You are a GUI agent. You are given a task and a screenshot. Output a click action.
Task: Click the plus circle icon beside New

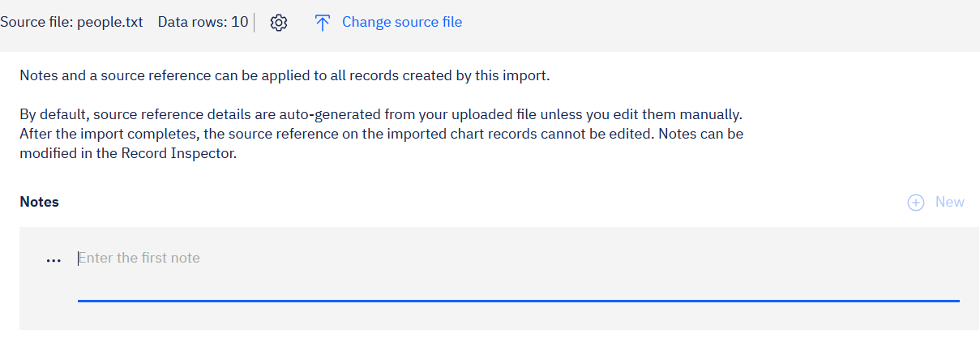pos(916,203)
